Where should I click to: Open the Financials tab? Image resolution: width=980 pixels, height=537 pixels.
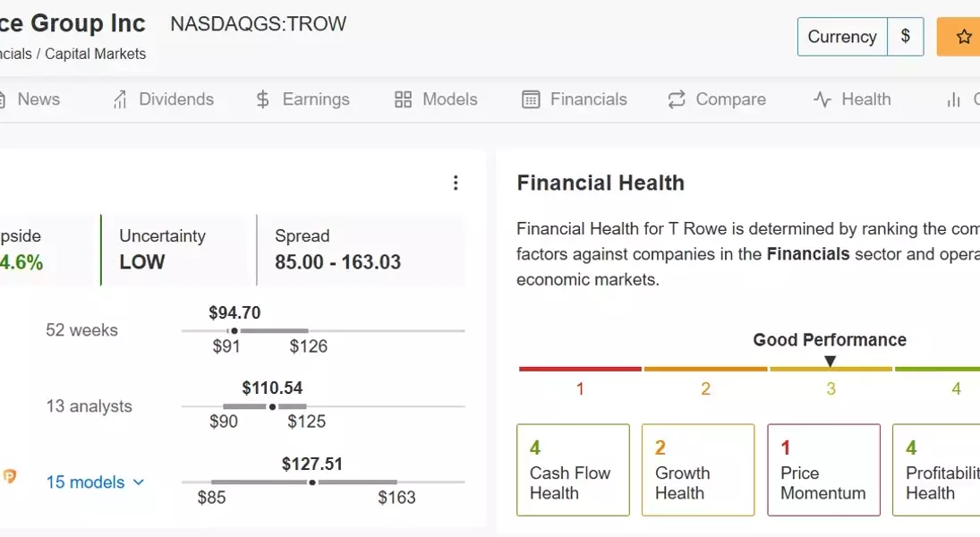[x=588, y=99]
